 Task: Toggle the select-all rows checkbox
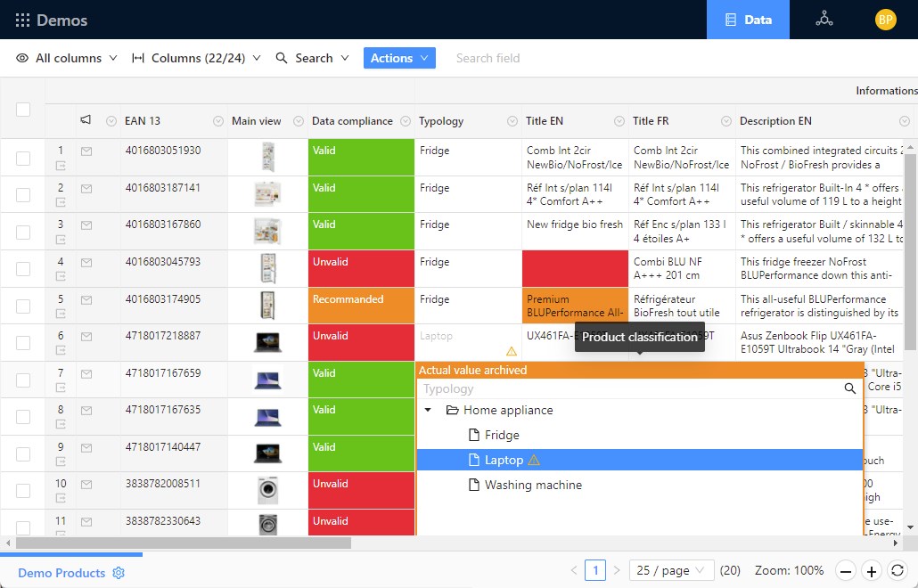click(x=23, y=109)
